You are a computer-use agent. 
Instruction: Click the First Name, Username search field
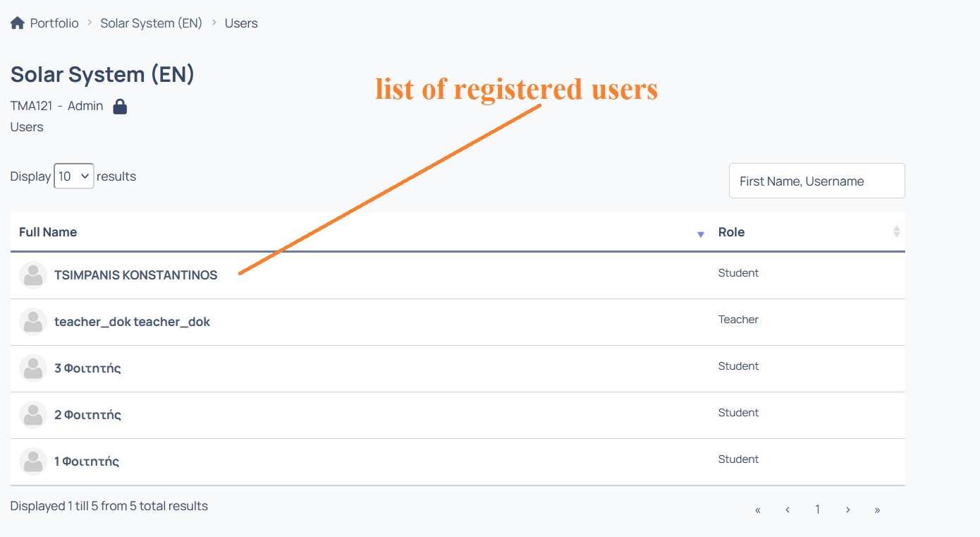817,181
